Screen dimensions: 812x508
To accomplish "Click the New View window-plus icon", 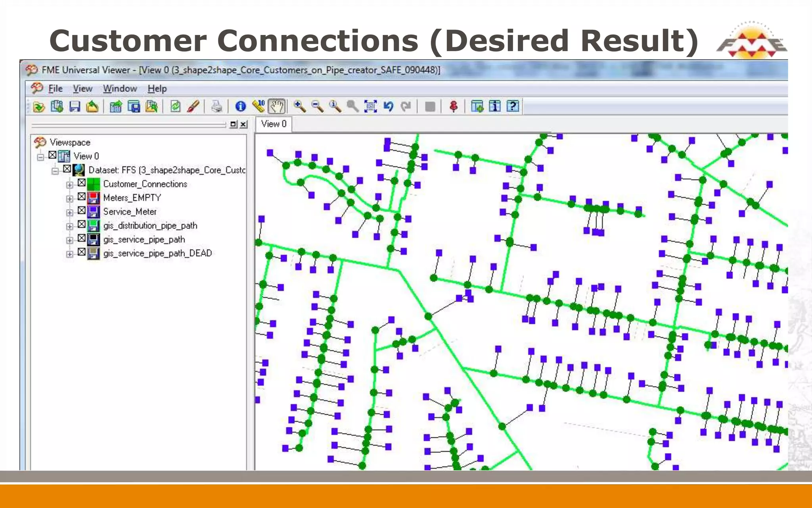I will click(x=477, y=106).
